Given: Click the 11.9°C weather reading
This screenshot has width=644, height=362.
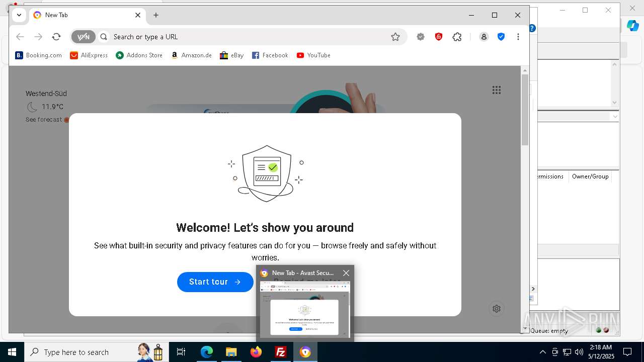Looking at the screenshot, I should point(52,107).
